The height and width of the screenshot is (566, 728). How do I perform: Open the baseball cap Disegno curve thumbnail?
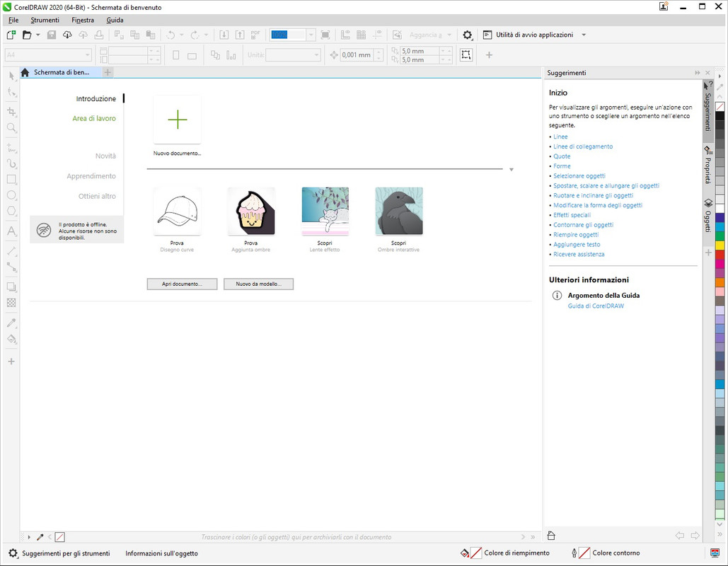coord(178,212)
